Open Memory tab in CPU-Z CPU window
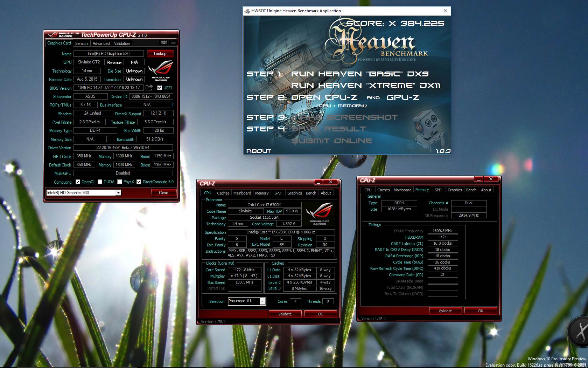 pos(262,193)
